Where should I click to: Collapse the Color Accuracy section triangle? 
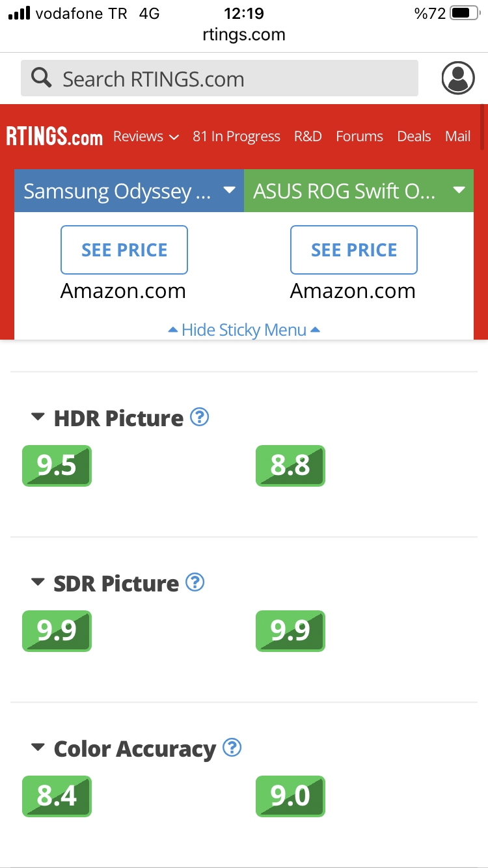point(38,748)
